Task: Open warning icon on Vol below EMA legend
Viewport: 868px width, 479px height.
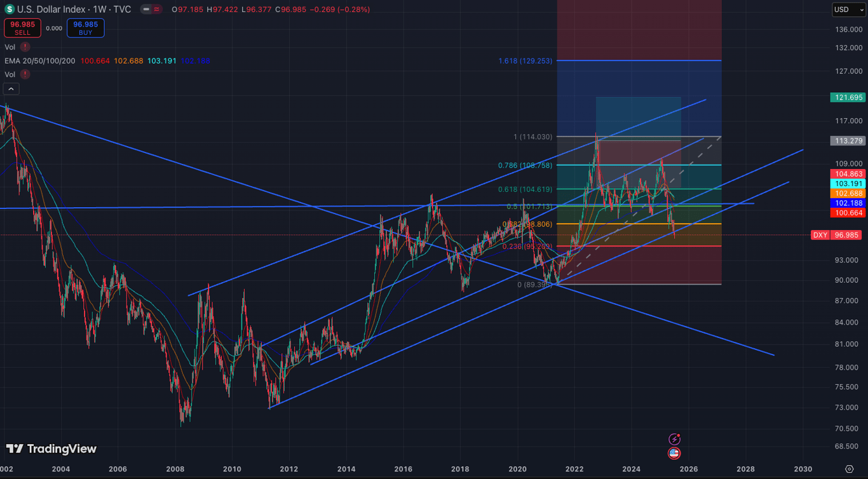Action: (25, 74)
